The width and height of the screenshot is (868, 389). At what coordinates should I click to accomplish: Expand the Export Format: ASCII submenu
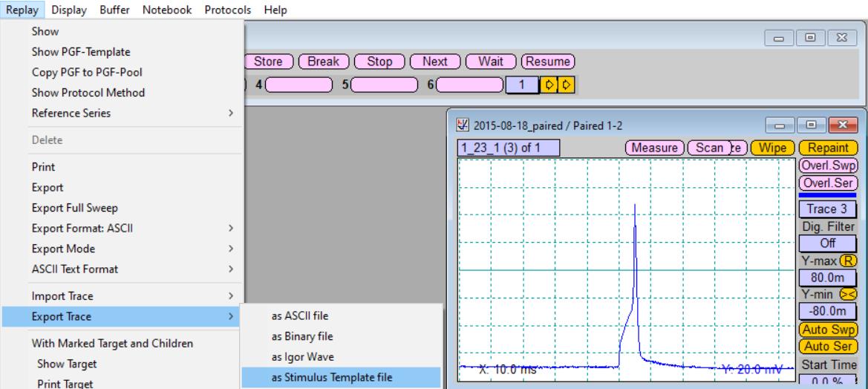(123, 228)
